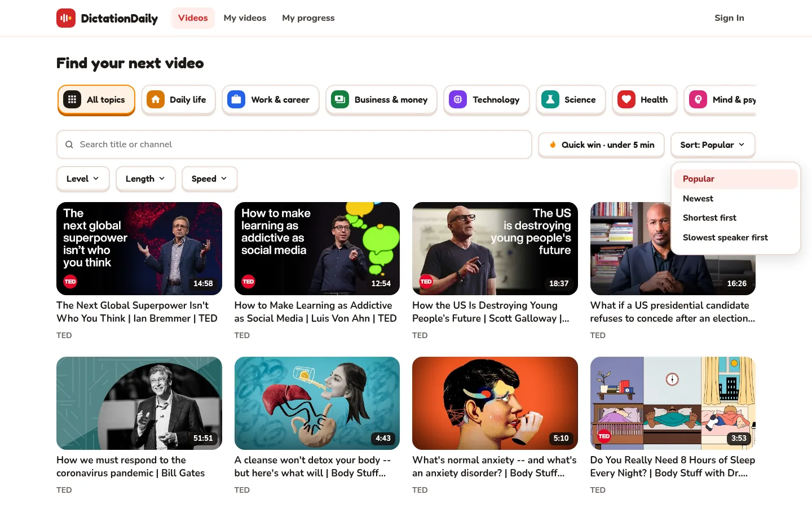This screenshot has width=812, height=508.
Task: Select the Business & money icon
Action: [x=340, y=100]
